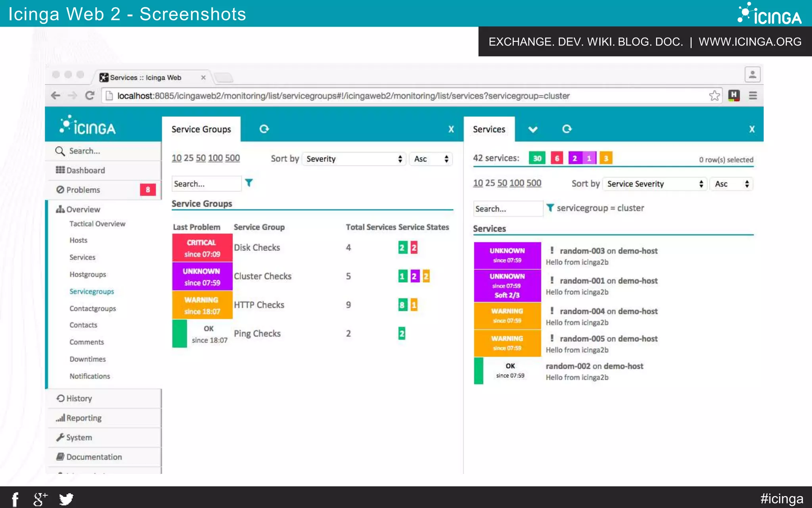Click the orange 3 warning services badge
The image size is (812, 508).
tap(606, 158)
